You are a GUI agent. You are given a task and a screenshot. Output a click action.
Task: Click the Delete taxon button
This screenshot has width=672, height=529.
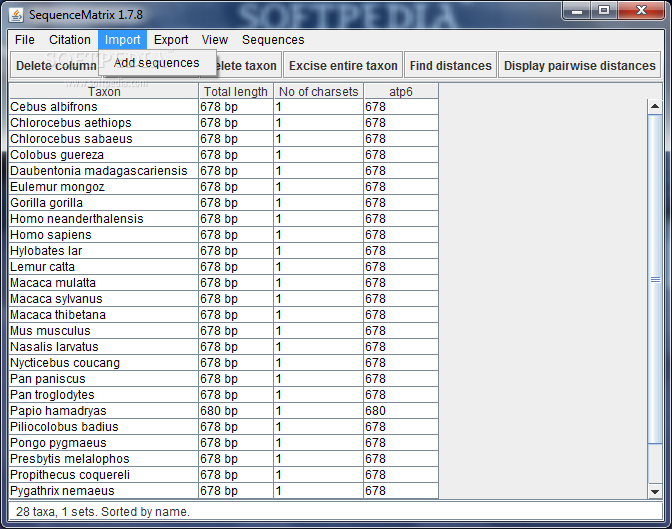coord(248,66)
